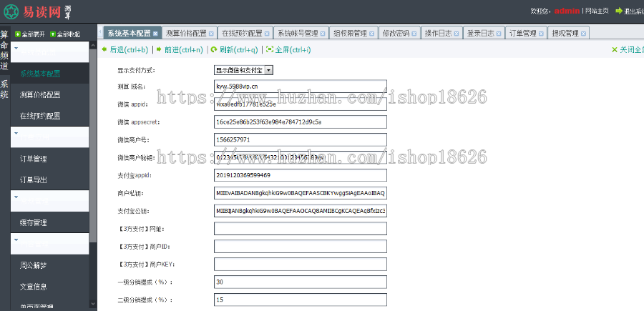Select the 系统 vertical channel tab
Image resolution: width=644 pixels, height=311 pixels.
pos(4,89)
